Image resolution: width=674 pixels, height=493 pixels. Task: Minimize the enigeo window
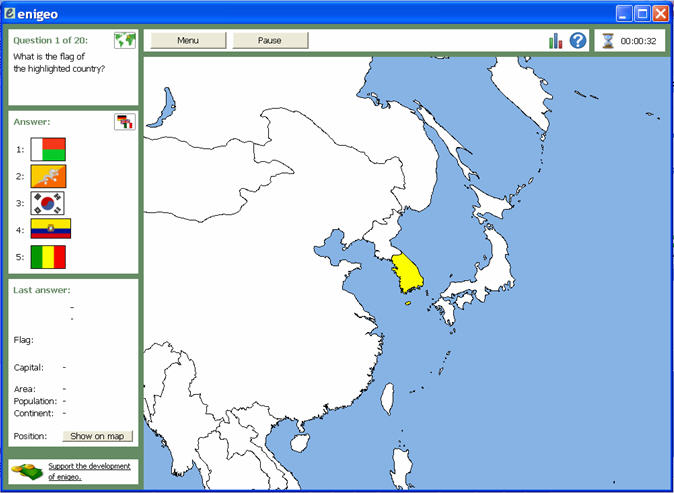coord(624,14)
